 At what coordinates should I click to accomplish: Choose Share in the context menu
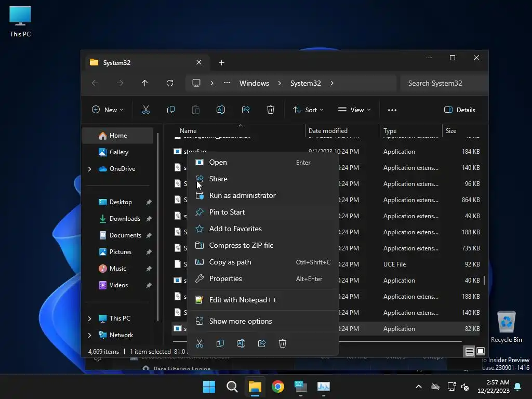pyautogui.click(x=263, y=179)
